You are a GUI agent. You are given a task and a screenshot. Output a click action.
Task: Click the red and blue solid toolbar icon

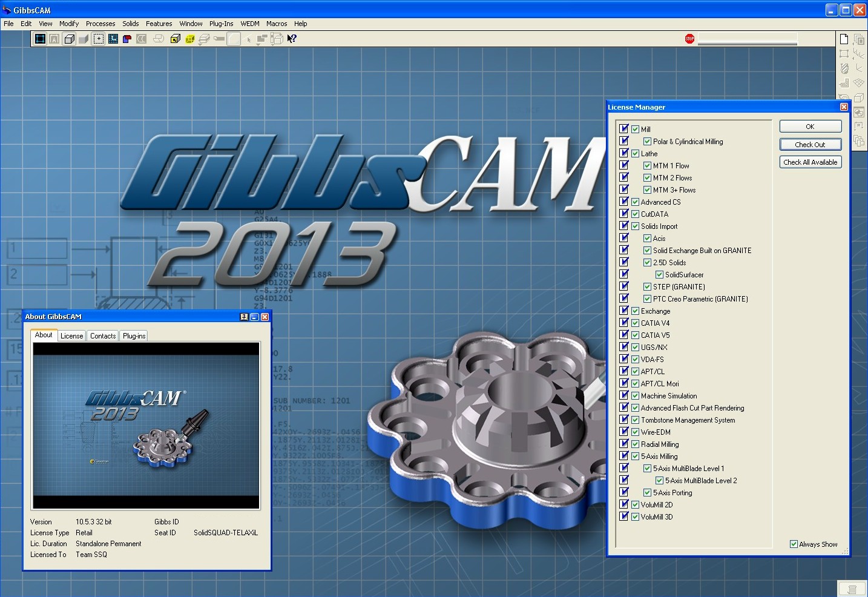coord(127,39)
